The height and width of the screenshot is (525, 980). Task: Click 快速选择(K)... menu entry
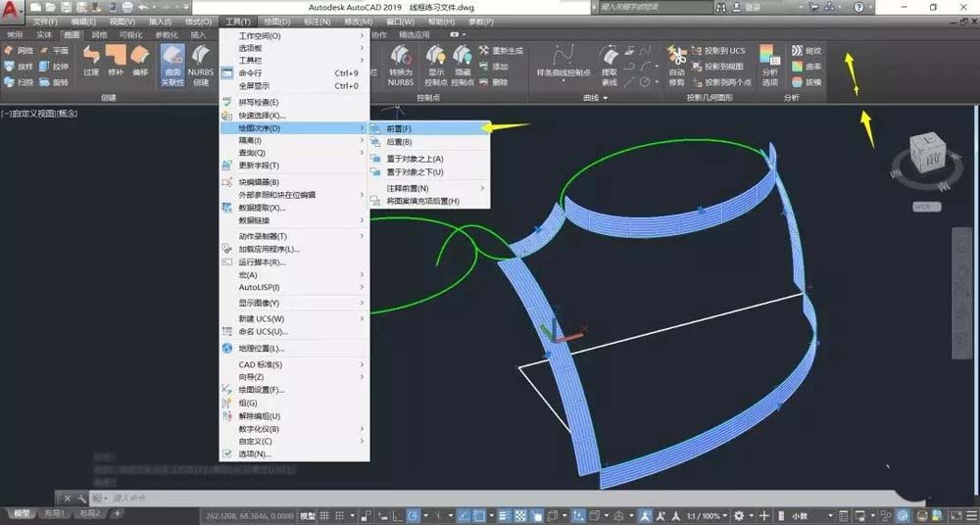294,115
